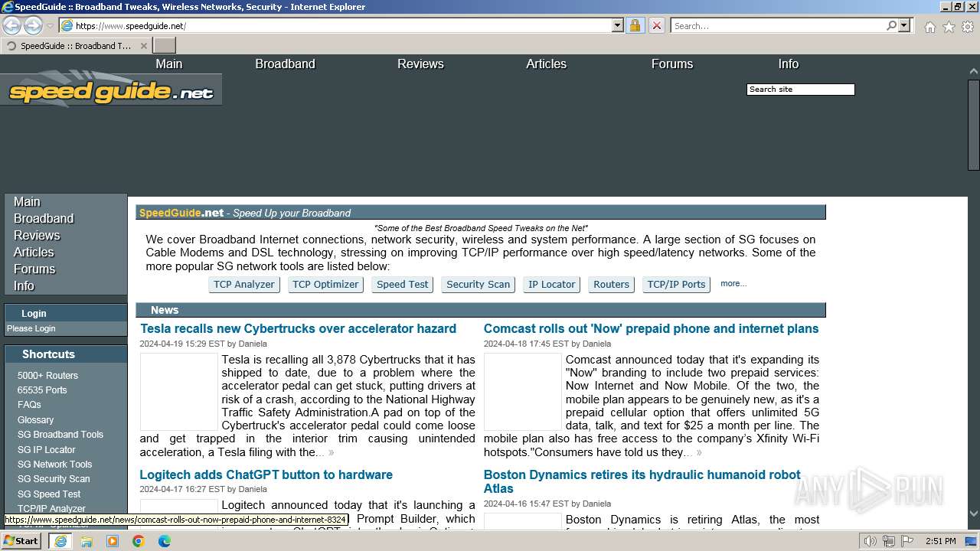Click the TCP Analyzer button
Viewport: 980px width, 551px height.
[243, 285]
